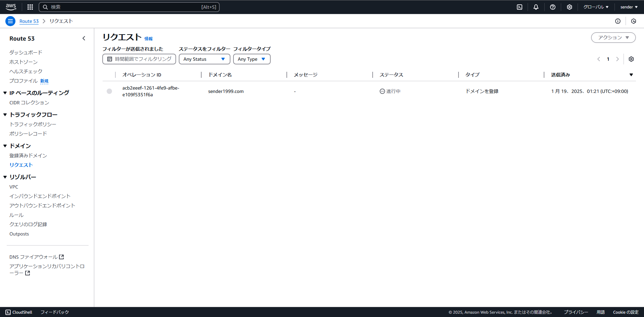Viewport: 644px width, 317px height.
Task: Open the Any Type filter dropdown
Action: pyautogui.click(x=252, y=59)
